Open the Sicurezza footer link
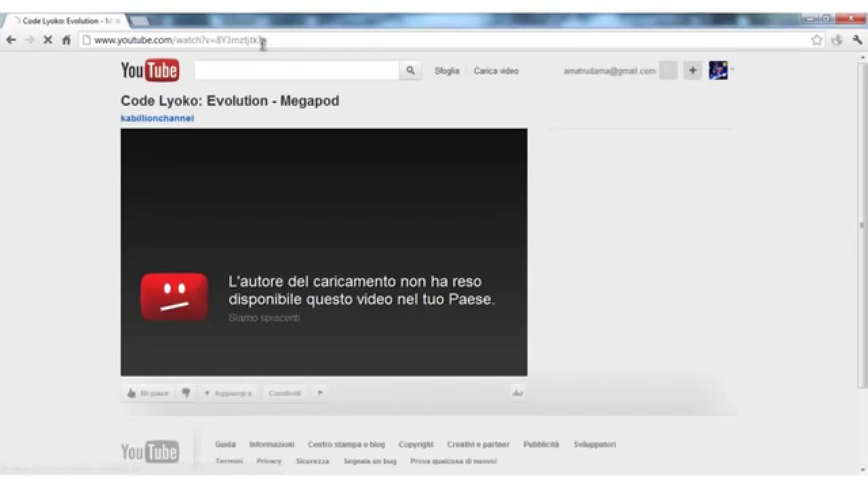 tap(313, 461)
